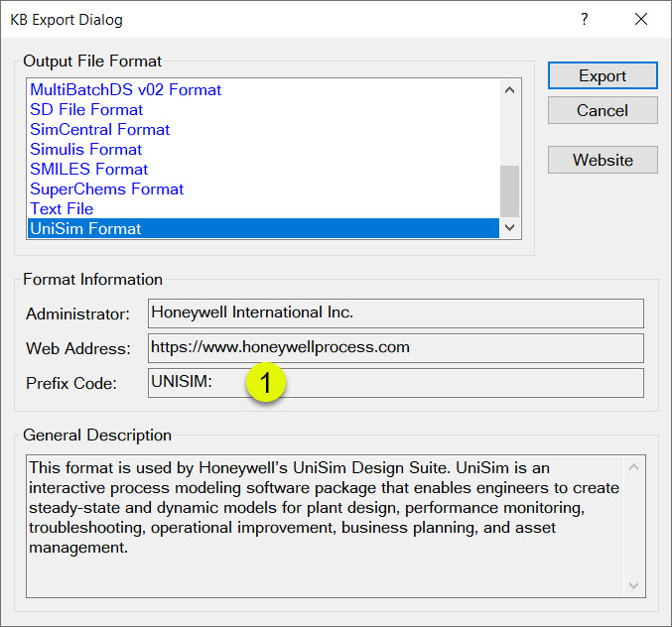Close the KB Export Dialog window
The height and width of the screenshot is (627, 672).
tap(641, 19)
